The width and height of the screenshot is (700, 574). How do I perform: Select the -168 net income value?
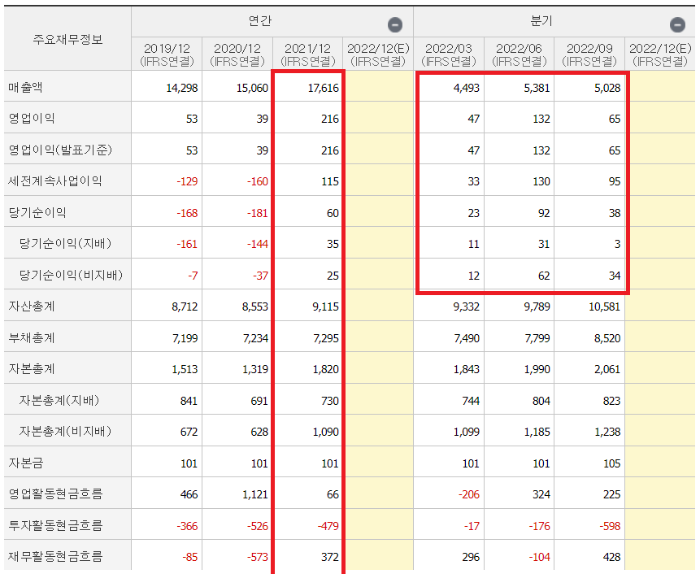(x=187, y=213)
